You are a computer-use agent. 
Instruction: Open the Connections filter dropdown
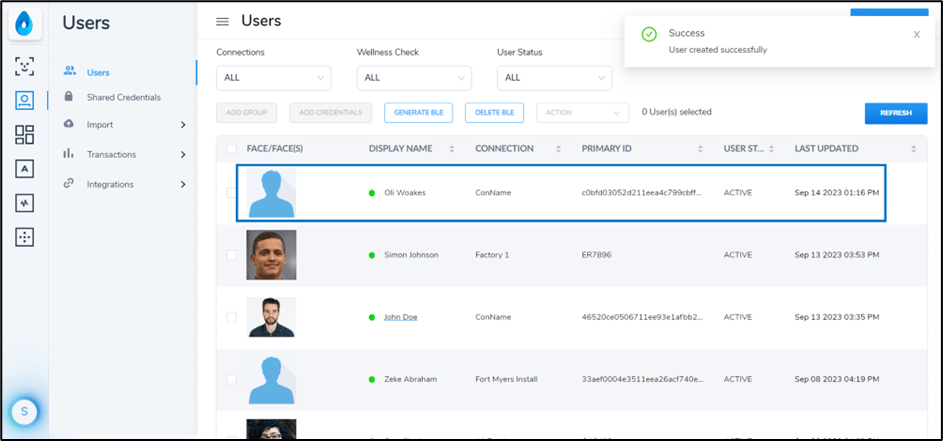click(274, 78)
